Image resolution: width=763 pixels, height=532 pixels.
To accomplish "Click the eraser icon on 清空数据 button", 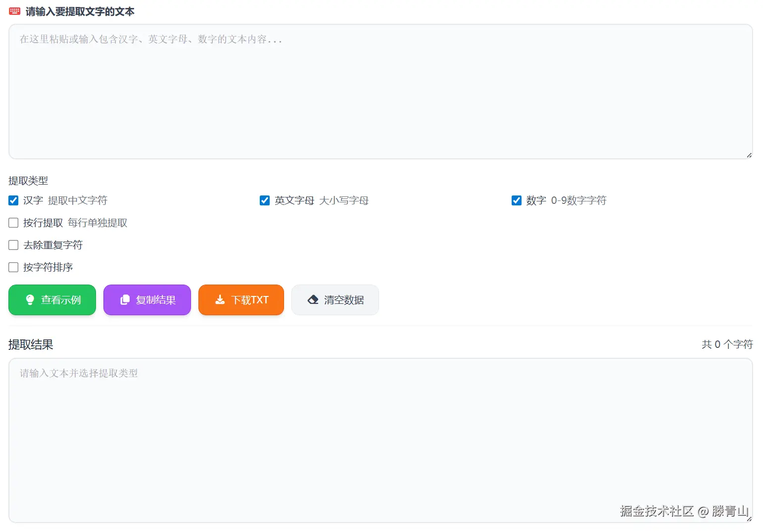I will tap(313, 299).
